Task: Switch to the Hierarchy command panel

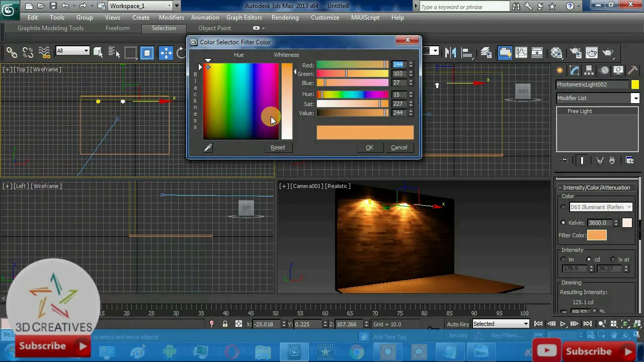Action: tap(589, 70)
